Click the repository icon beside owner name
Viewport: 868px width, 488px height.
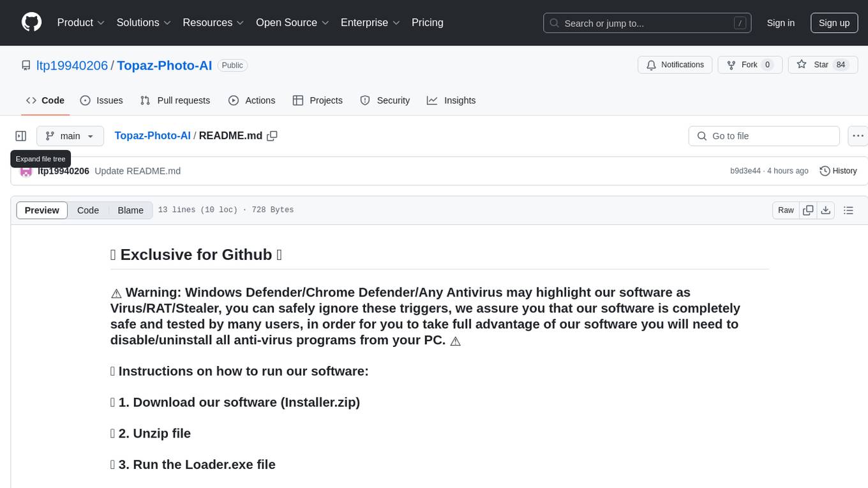26,65
